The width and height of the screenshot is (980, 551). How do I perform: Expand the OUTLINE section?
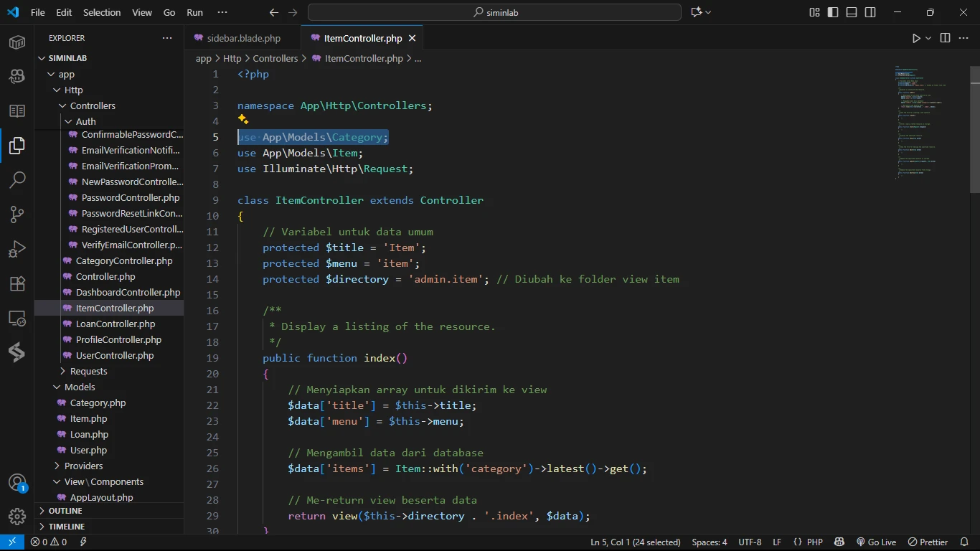tap(65, 511)
